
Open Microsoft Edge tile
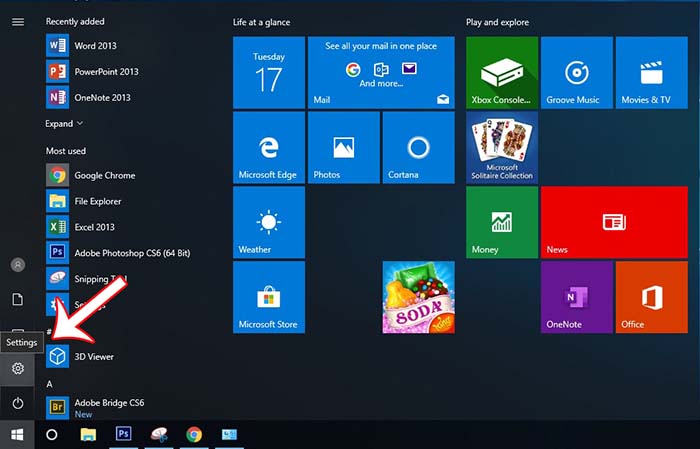coord(269,147)
